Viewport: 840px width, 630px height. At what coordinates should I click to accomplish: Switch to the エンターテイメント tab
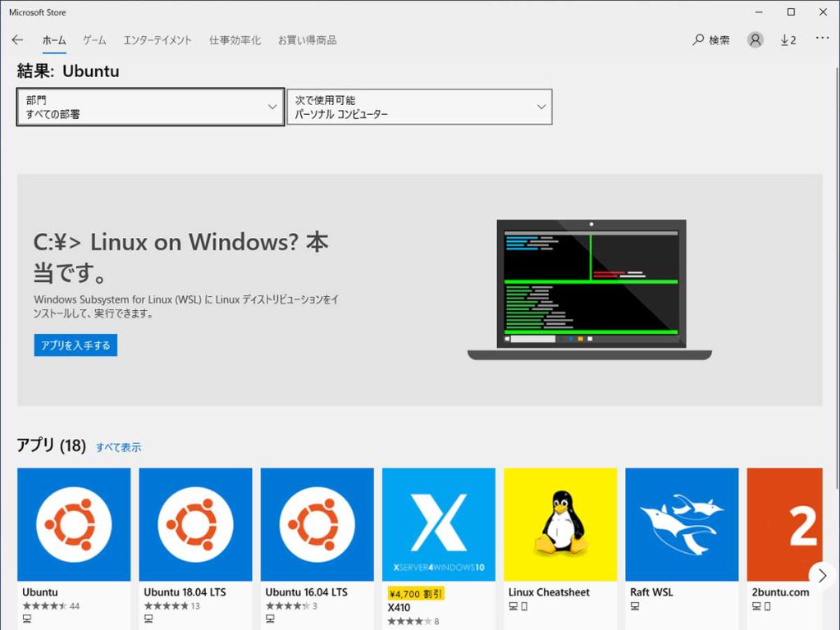(157, 40)
